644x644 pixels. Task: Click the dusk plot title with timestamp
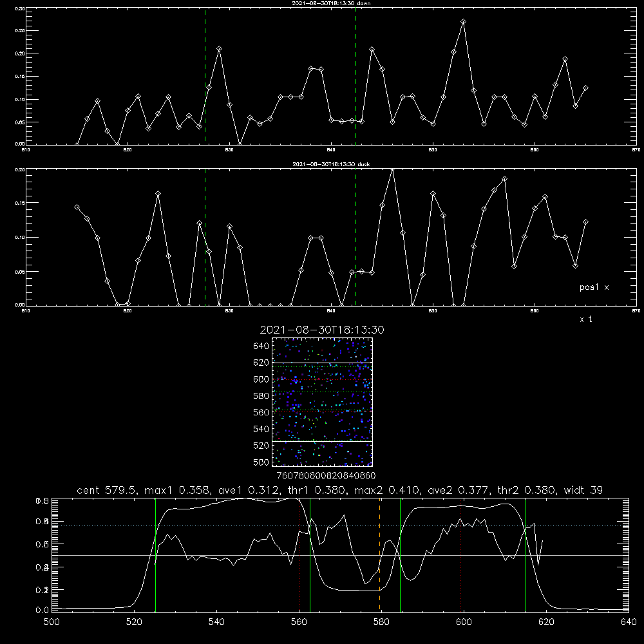point(331,164)
